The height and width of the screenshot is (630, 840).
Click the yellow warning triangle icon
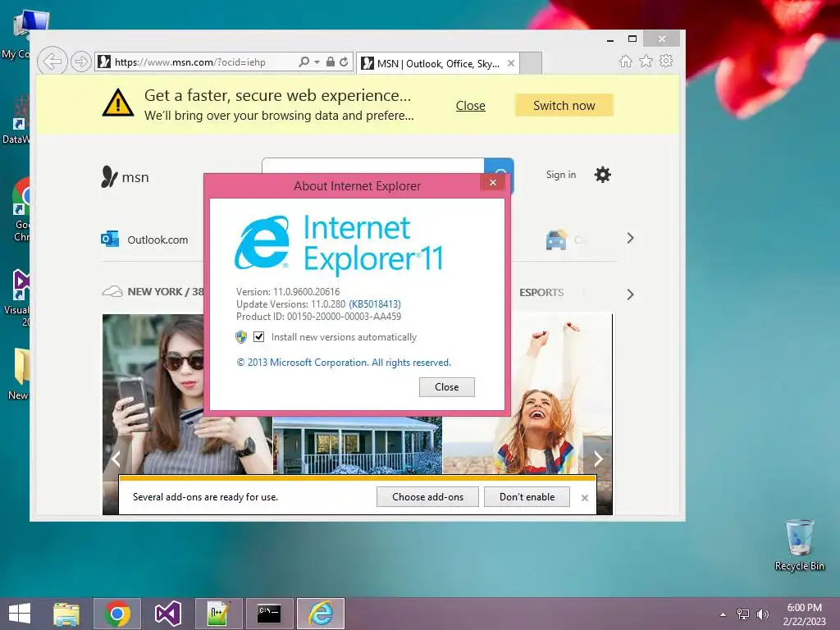pos(118,103)
